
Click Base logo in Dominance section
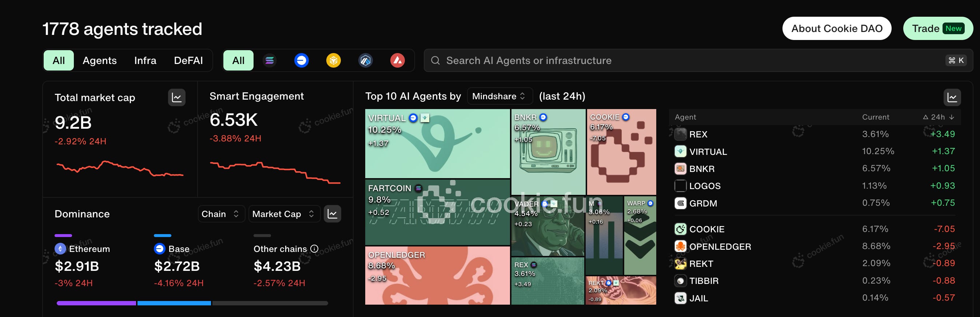point(160,249)
